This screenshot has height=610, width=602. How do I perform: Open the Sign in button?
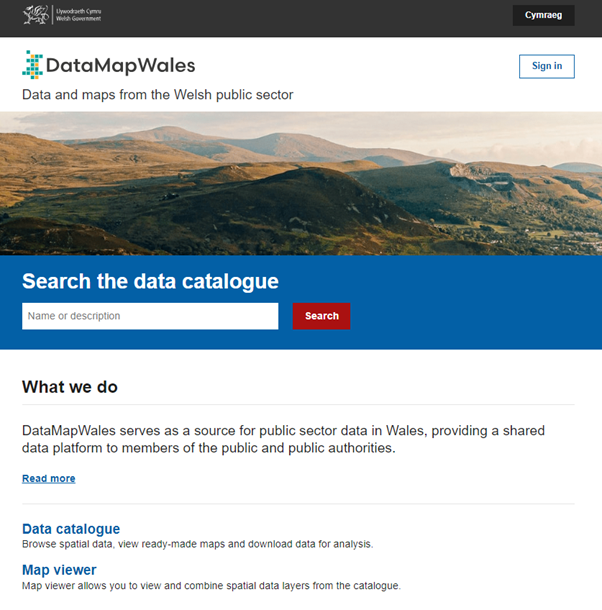click(546, 66)
